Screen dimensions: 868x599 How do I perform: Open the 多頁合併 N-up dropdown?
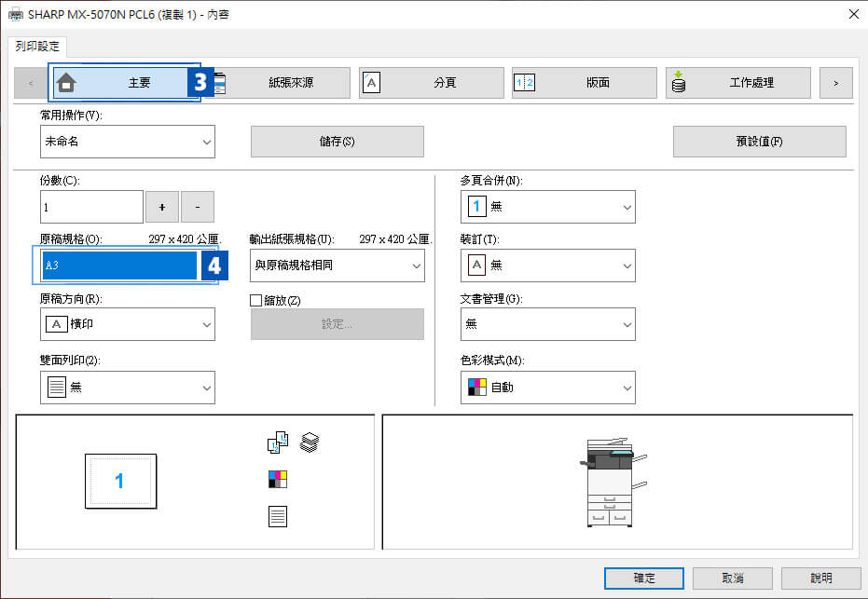pyautogui.click(x=547, y=207)
